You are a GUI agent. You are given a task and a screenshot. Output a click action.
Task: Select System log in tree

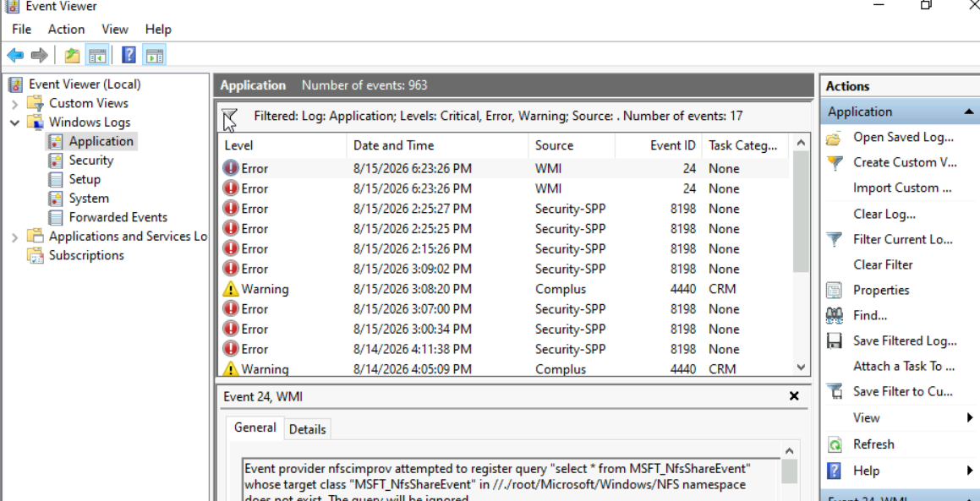pyautogui.click(x=89, y=199)
